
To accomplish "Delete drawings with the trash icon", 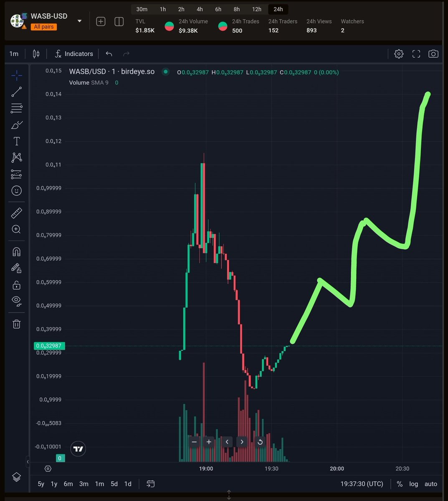I will coord(17,324).
